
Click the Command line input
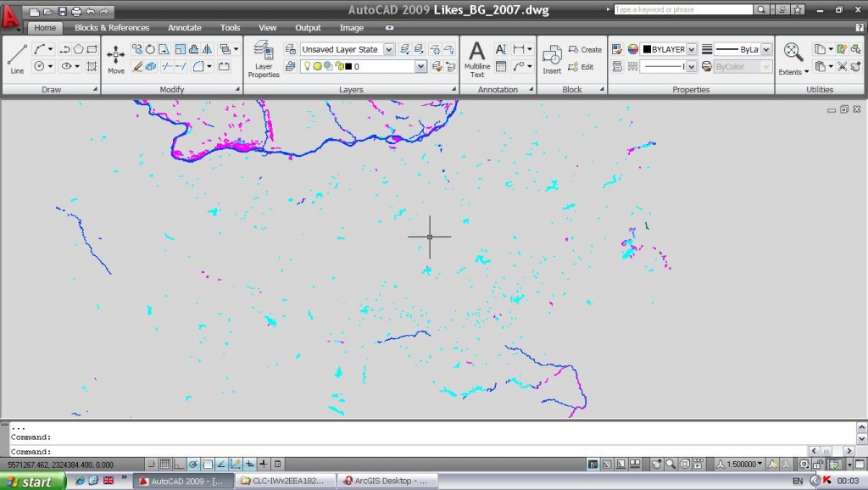[409, 451]
